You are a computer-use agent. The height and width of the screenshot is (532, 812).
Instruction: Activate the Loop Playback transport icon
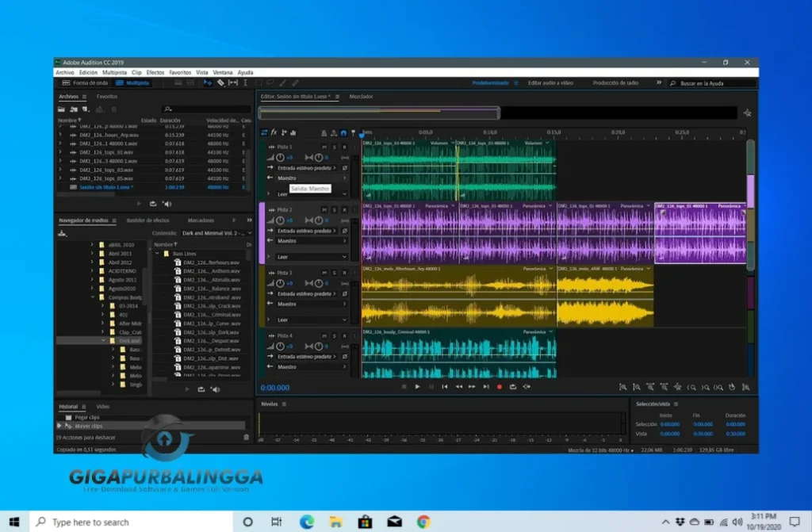(512, 388)
